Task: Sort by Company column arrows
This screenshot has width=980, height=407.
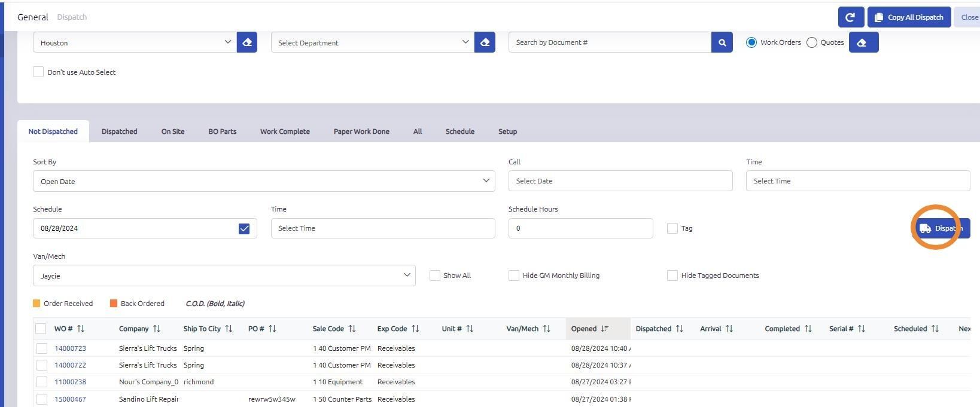Action: click(157, 329)
